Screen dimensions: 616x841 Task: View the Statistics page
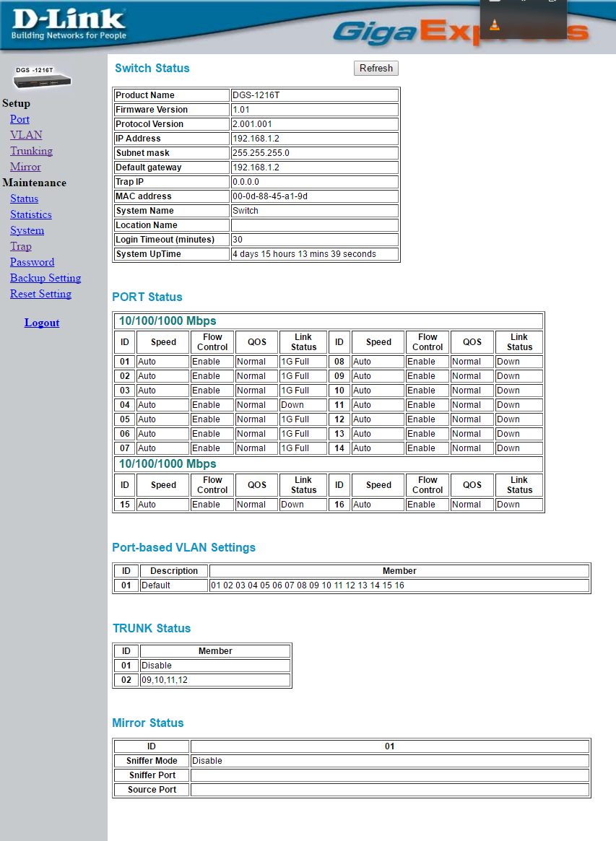pos(31,214)
